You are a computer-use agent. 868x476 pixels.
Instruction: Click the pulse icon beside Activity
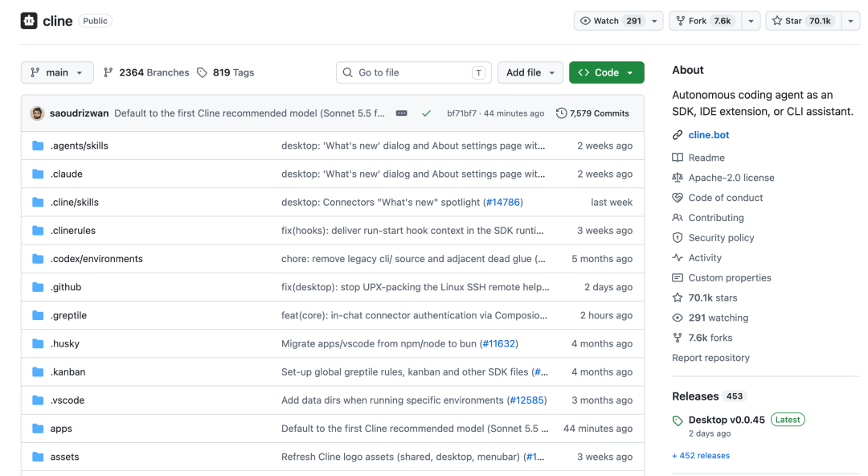(x=677, y=257)
